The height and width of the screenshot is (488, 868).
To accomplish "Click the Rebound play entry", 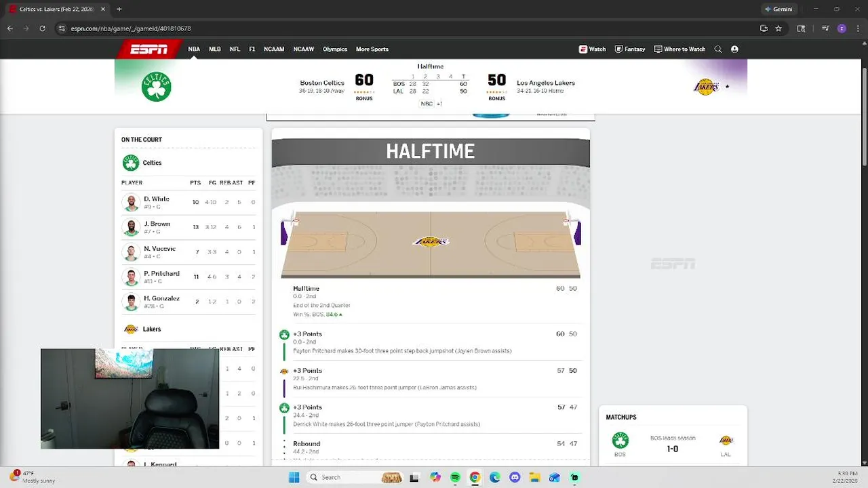I will (x=431, y=450).
